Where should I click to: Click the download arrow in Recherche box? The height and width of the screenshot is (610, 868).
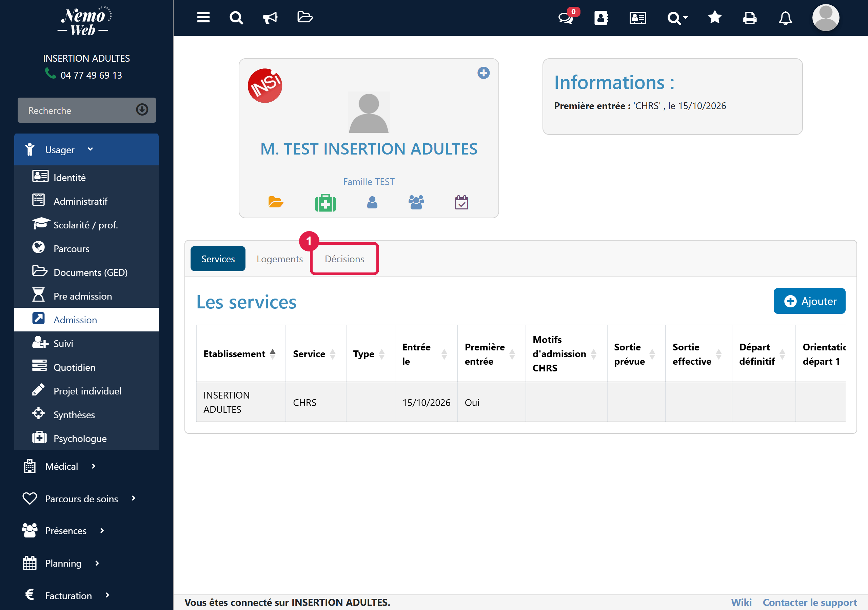142,109
